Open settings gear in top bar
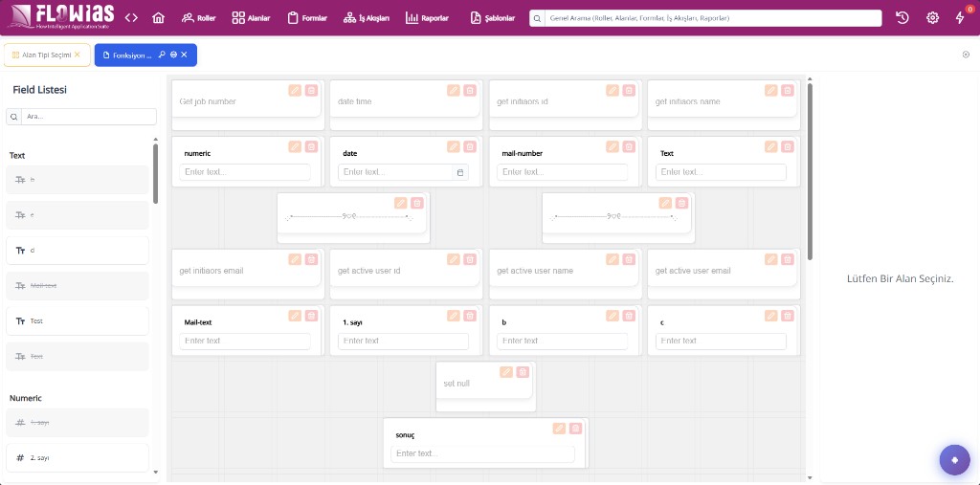The image size is (980, 485). point(932,18)
